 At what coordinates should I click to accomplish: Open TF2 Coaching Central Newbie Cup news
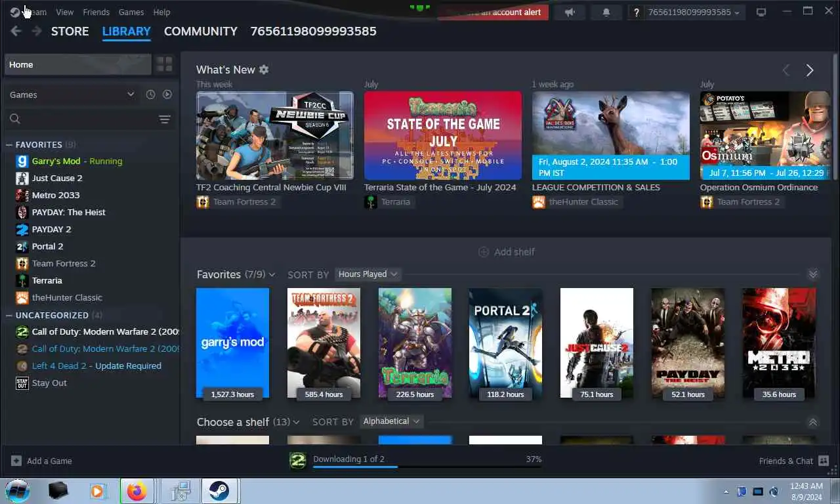point(275,136)
